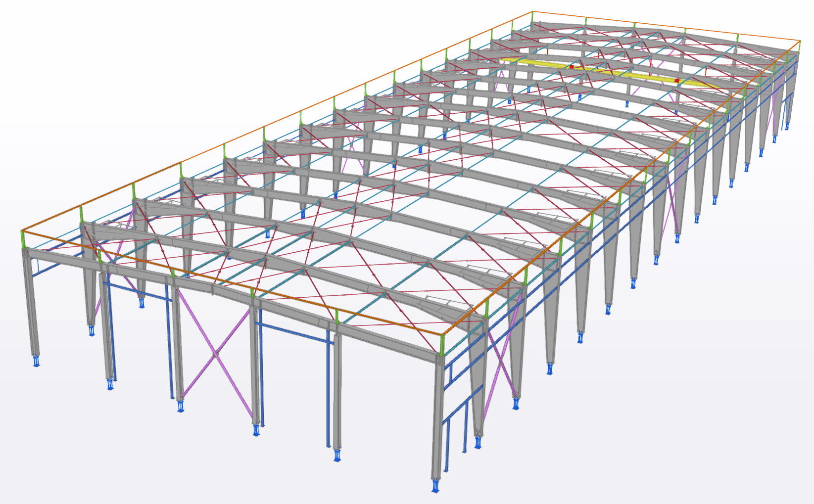Select the blue vertical door post near front-right corner
Screen dimensions: 814x504
[x=447, y=445]
